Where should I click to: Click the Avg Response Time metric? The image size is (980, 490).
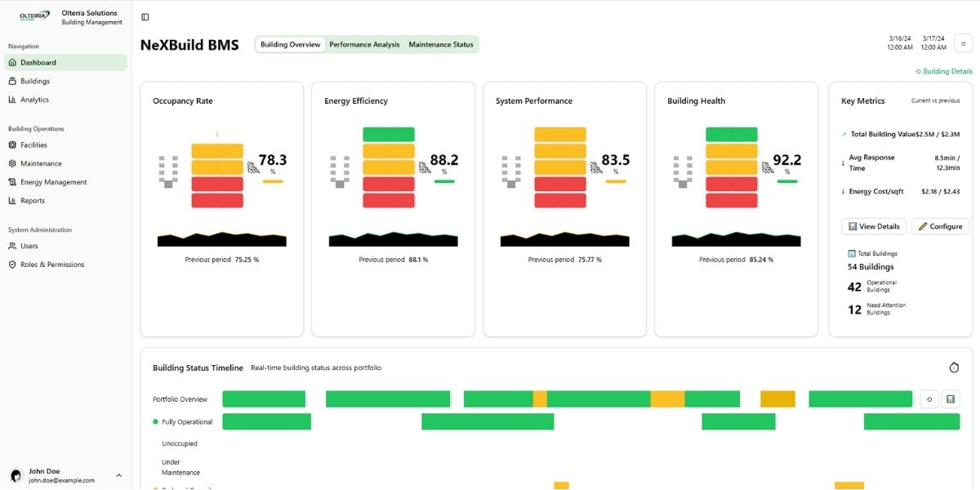[x=900, y=163]
